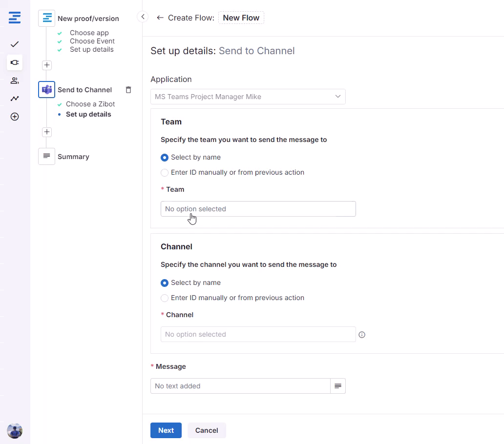This screenshot has height=444, width=504.
Task: Go to the Summary step
Action: coord(73,157)
